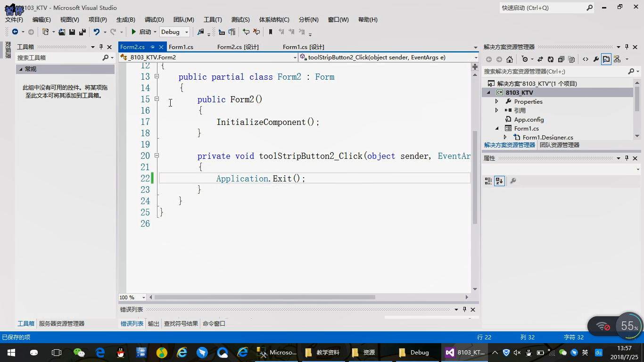Click the Solution Explorer search field
644x362 pixels.
pos(554,71)
